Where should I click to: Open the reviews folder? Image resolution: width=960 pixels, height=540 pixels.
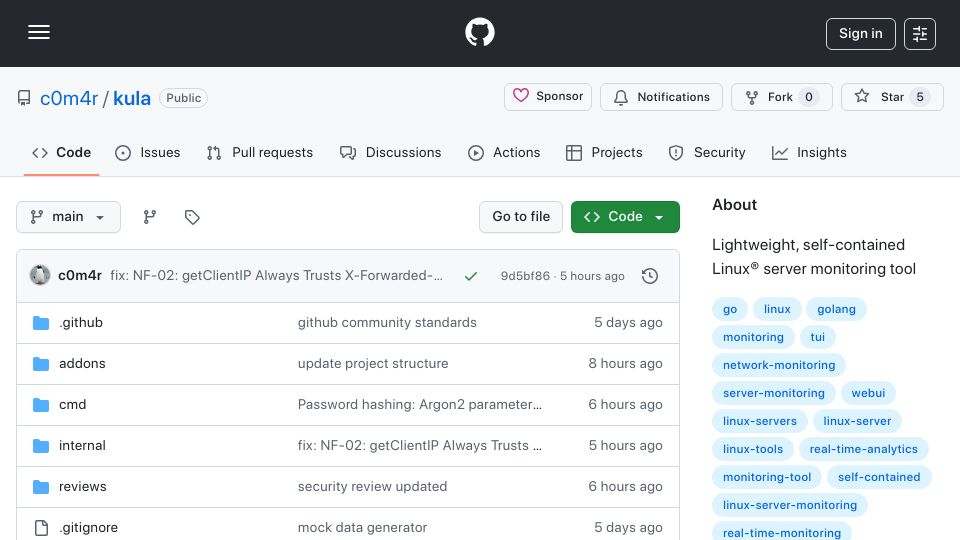(83, 487)
